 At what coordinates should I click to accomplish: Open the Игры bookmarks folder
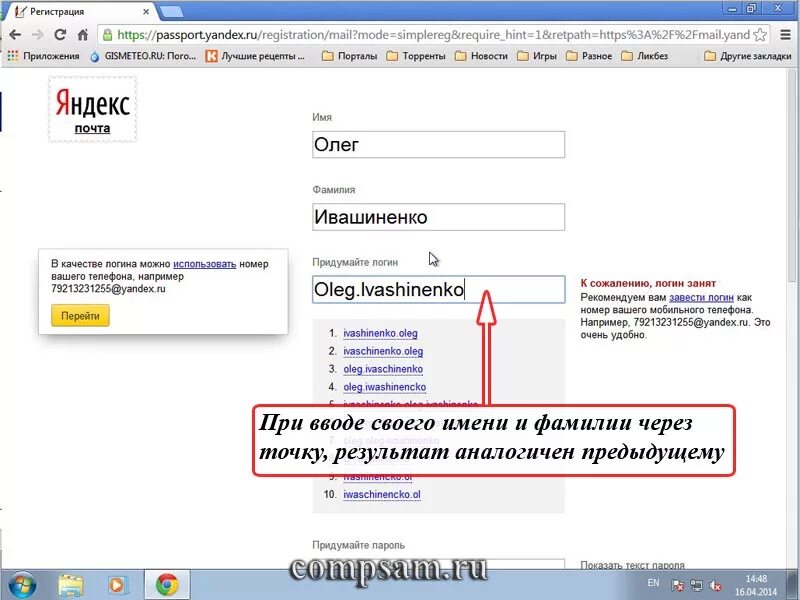point(537,56)
